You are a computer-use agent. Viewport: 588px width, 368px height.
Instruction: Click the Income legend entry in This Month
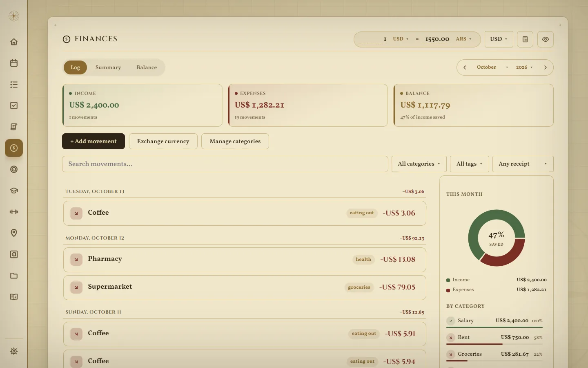click(x=497, y=280)
